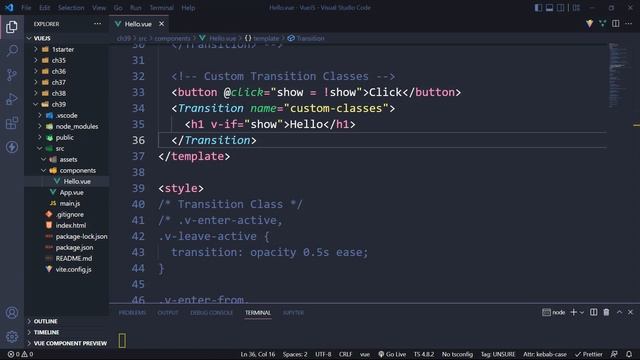Open Explorer more actions ellipsis
This screenshot has width=640, height=360.
(97, 24)
